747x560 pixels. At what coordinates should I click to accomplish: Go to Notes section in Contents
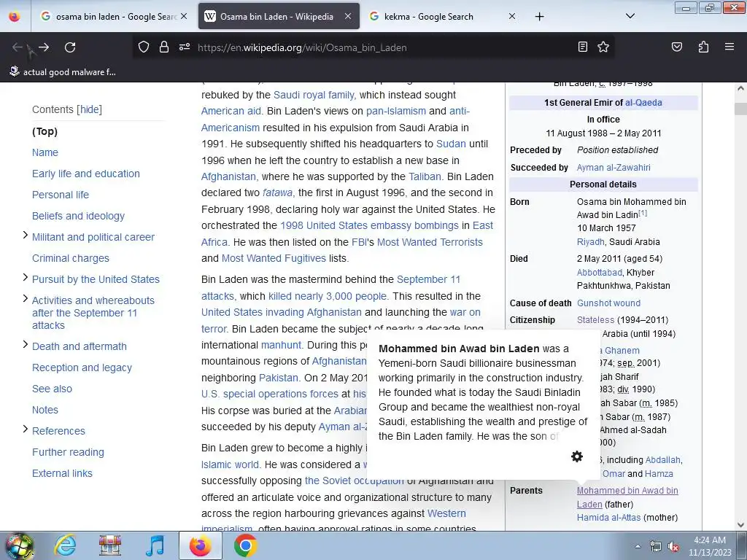45,410
